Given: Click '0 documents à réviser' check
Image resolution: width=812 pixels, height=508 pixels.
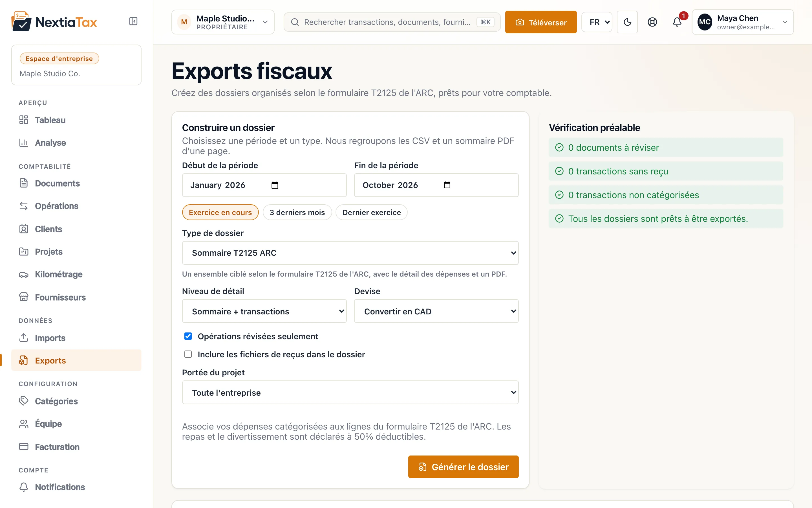Looking at the screenshot, I should click(665, 148).
